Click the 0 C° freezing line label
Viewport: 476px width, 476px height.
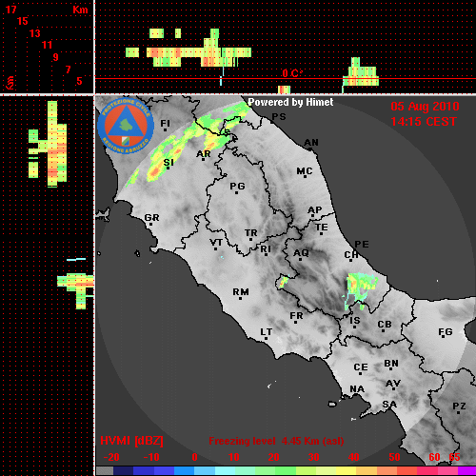(292, 73)
